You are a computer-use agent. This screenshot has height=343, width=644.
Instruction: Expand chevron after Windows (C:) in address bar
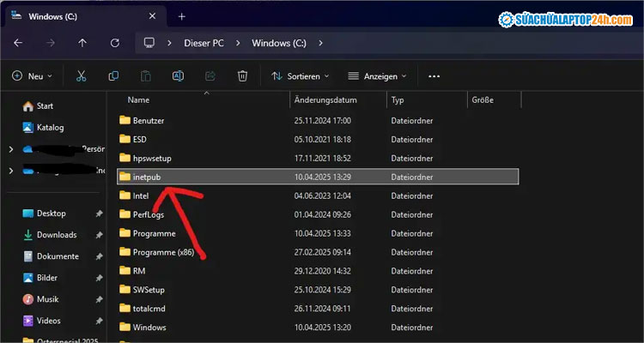click(321, 43)
